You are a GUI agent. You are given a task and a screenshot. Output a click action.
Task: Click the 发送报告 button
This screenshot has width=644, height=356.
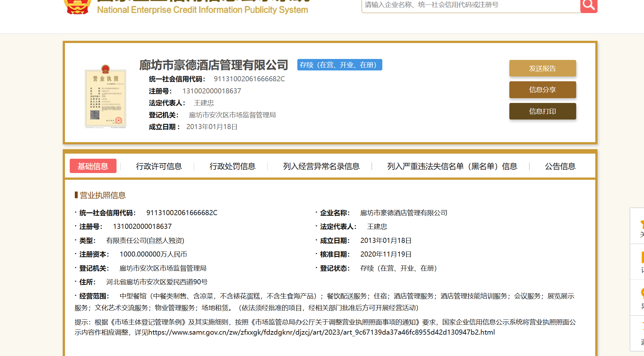coord(542,68)
